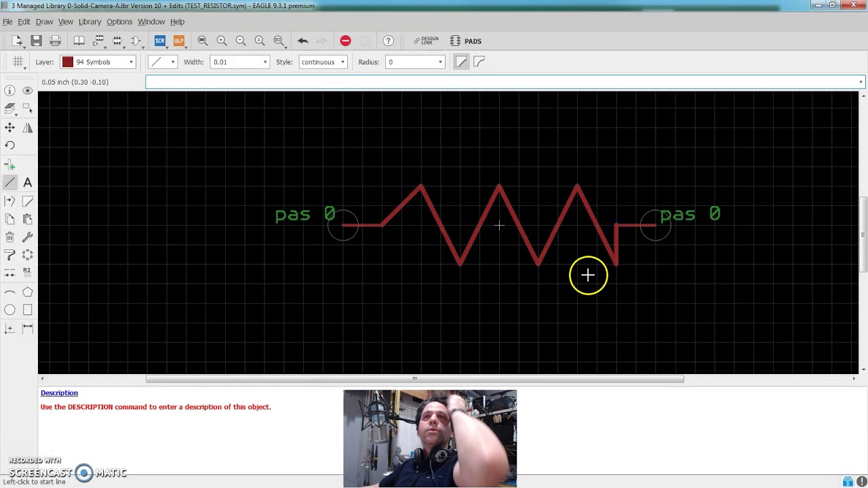868x488 pixels.
Task: Select the Paint roller tool
Action: pos(9,255)
